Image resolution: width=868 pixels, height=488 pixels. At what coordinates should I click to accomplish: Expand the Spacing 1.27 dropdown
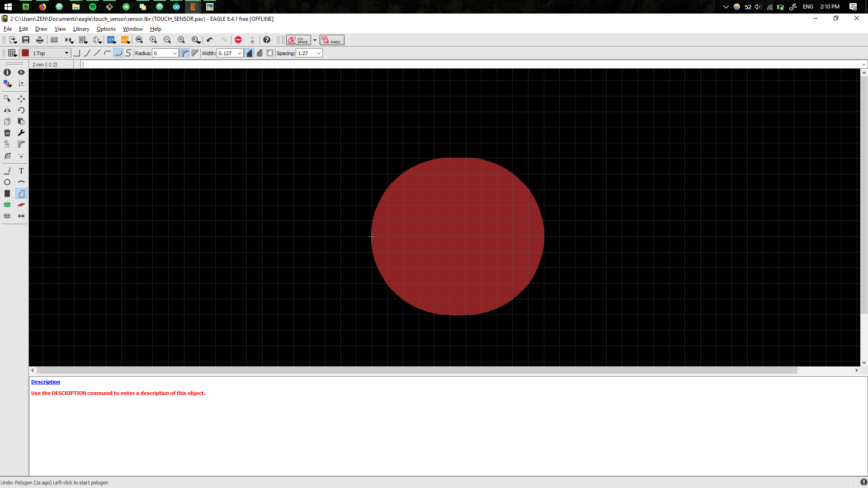tap(319, 53)
